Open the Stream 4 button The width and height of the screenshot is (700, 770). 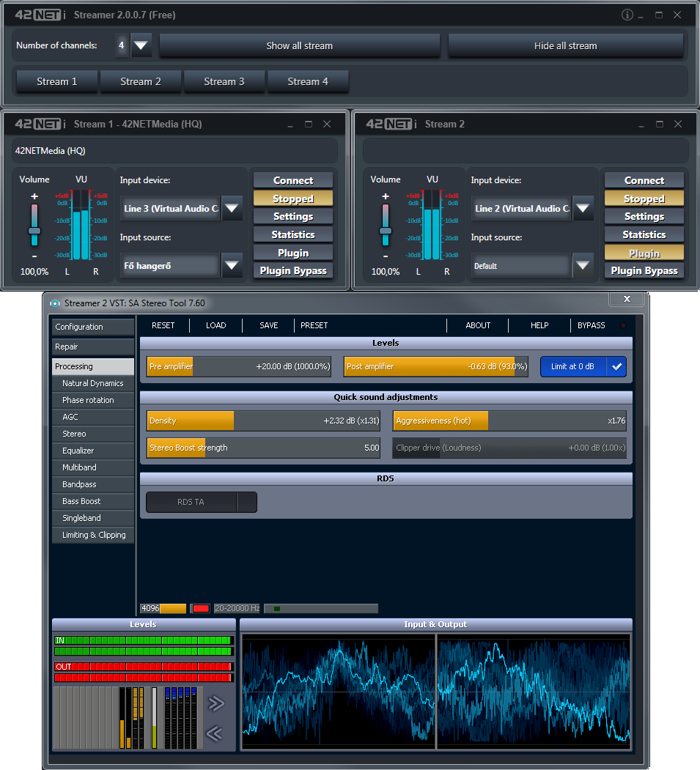[308, 81]
